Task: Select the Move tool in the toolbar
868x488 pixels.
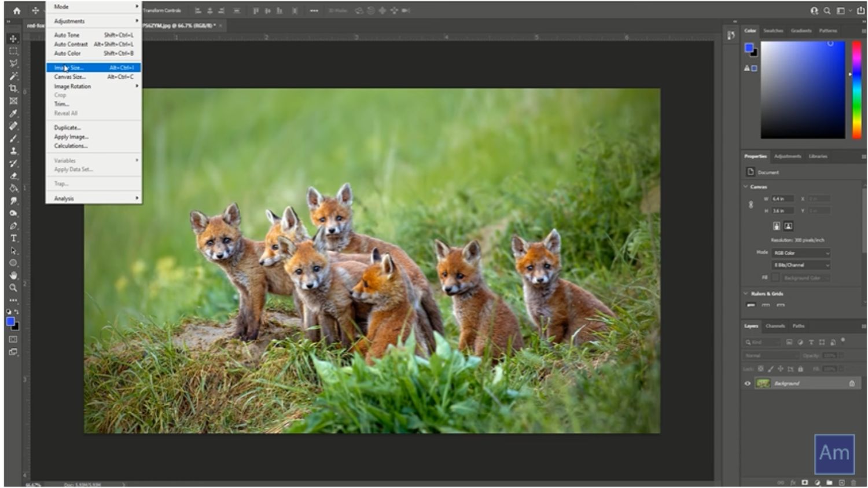Action: click(x=13, y=39)
